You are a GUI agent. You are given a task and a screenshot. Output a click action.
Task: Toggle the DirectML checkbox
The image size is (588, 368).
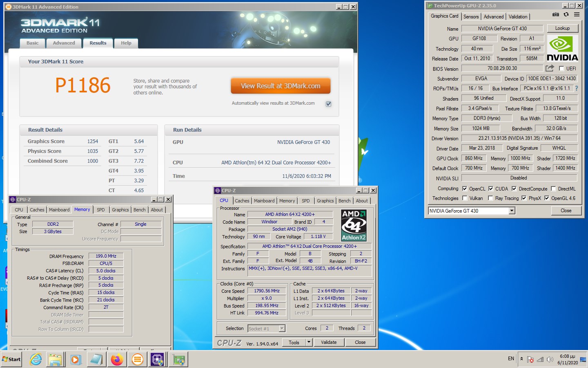pyautogui.click(x=553, y=188)
